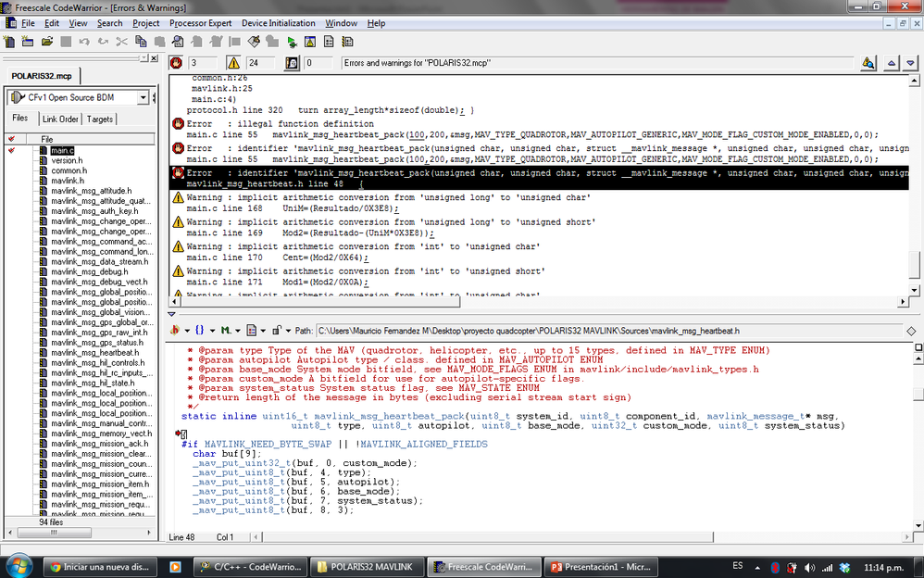Toggle the errors filter stop-hand button
Screen dimensions: 924x578
(x=176, y=62)
